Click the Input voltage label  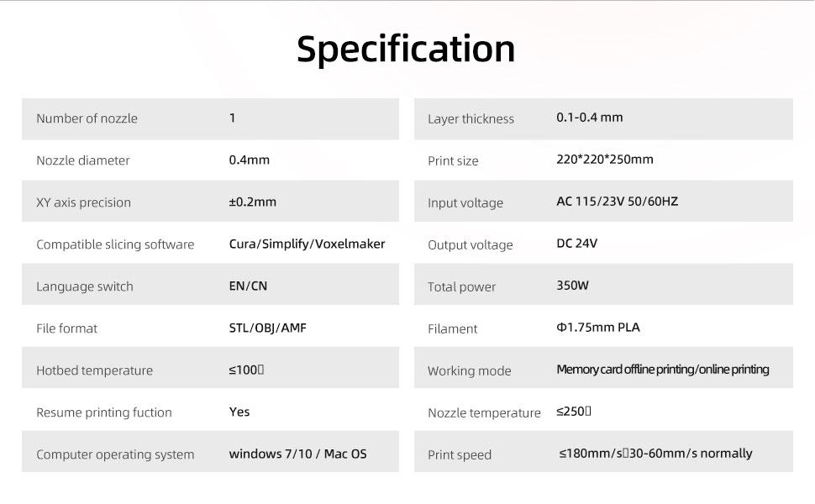[x=465, y=203]
